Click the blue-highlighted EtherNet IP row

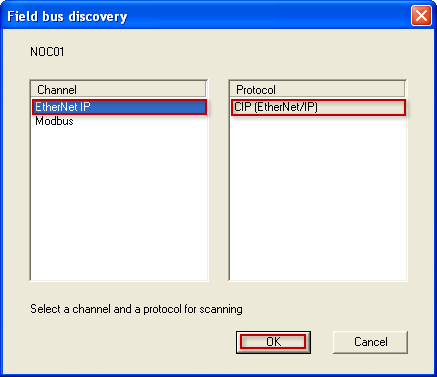coord(119,107)
